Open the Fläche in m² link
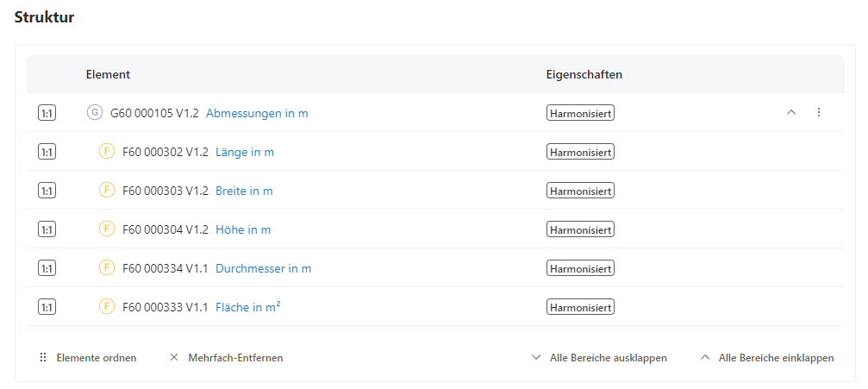This screenshot has width=868, height=389. point(247,307)
